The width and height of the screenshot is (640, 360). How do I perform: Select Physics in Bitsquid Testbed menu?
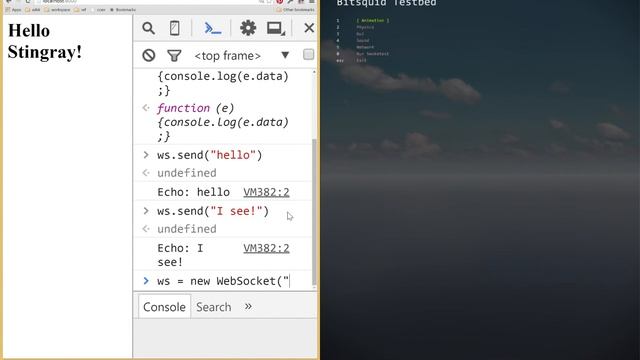pyautogui.click(x=365, y=27)
